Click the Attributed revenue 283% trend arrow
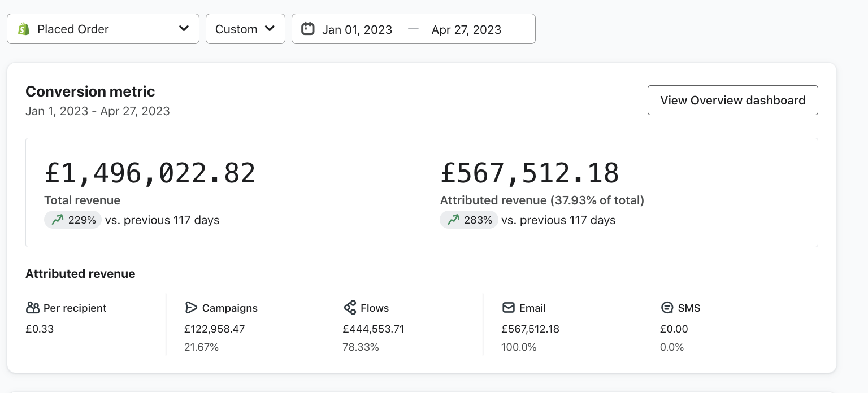This screenshot has width=868, height=393. [453, 220]
